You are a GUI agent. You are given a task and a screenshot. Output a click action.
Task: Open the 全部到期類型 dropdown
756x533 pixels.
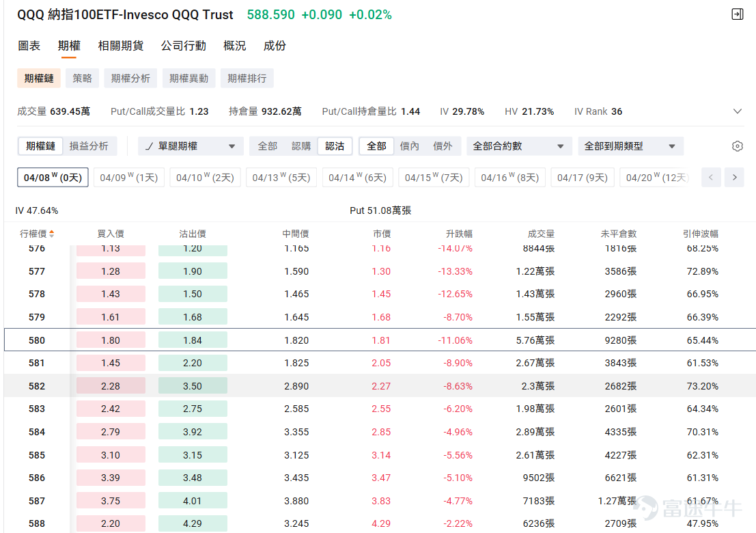pos(630,146)
